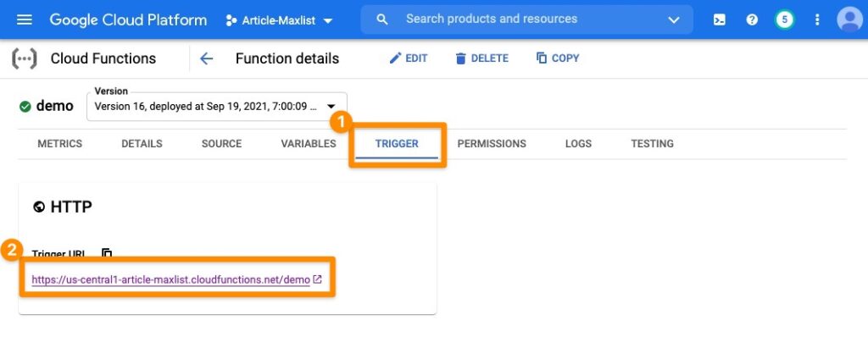Click the external-link icon after the URL
The image size is (868, 337).
point(317,279)
